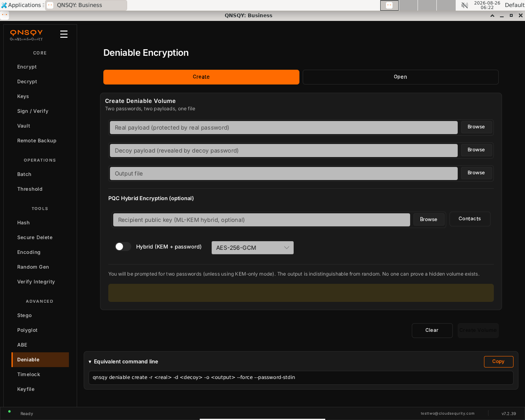Open the Contacts picker

[x=470, y=219]
